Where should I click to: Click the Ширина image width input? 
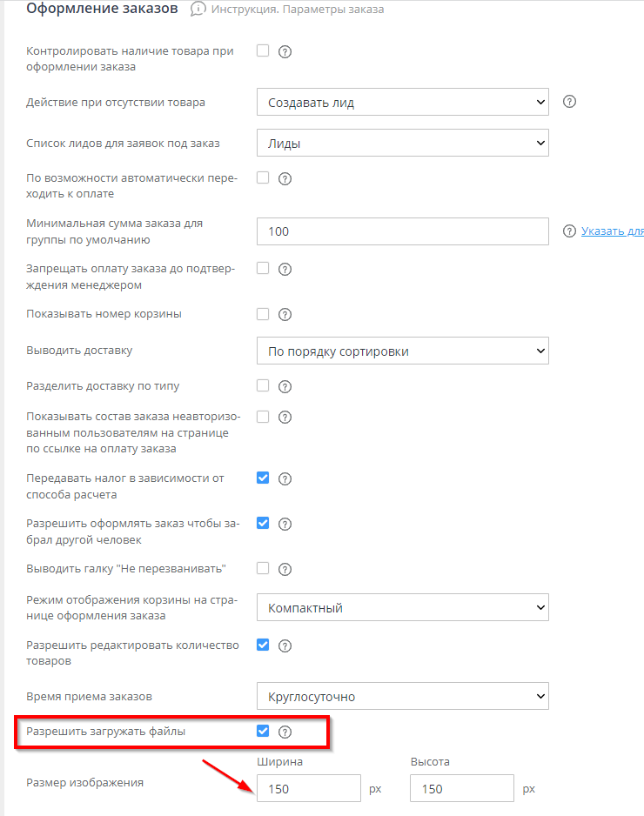[309, 788]
